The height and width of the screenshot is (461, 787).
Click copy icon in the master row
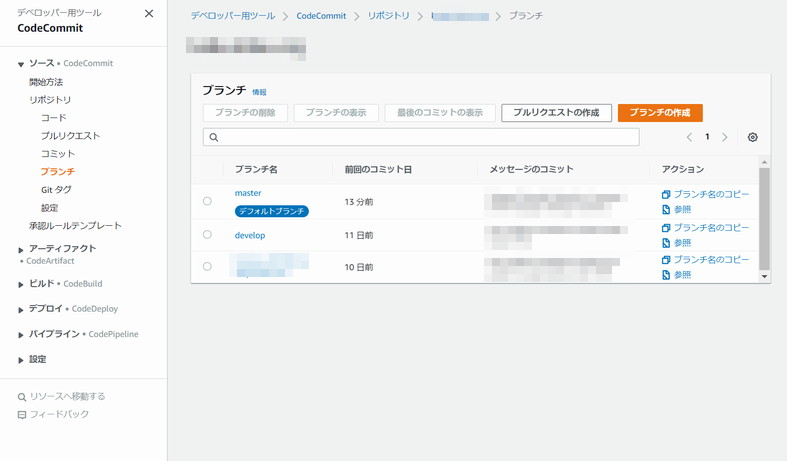pos(666,194)
